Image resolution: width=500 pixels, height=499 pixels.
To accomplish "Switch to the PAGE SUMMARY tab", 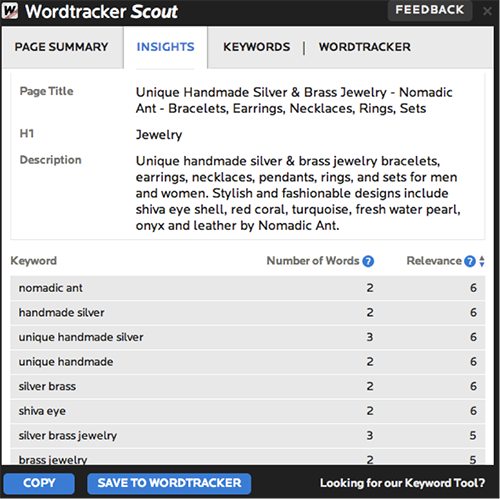I will [62, 47].
